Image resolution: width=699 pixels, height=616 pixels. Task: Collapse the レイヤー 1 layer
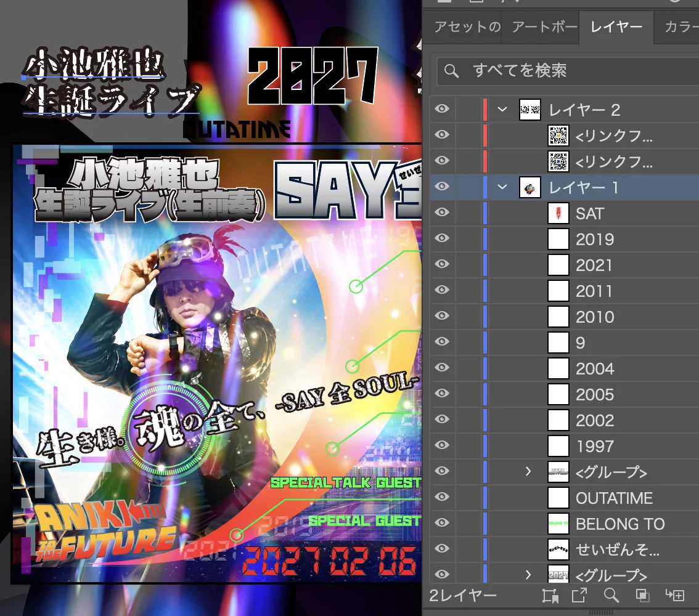coord(502,187)
